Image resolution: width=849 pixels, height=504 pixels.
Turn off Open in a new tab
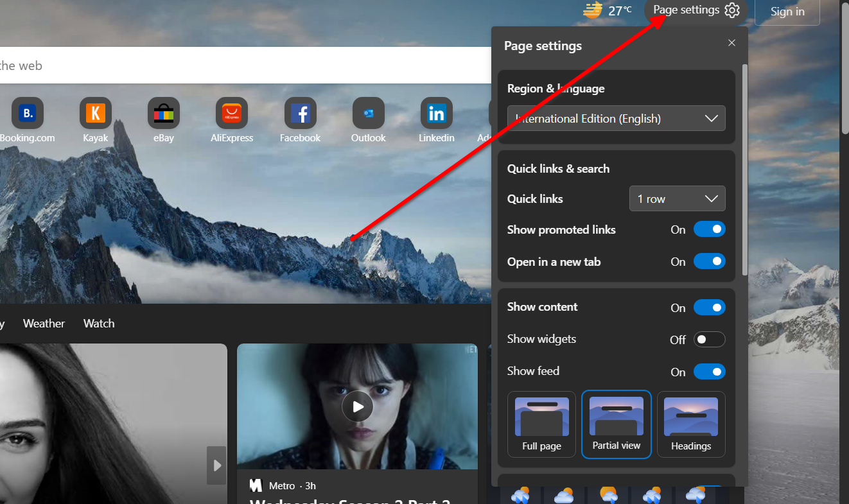pos(709,261)
